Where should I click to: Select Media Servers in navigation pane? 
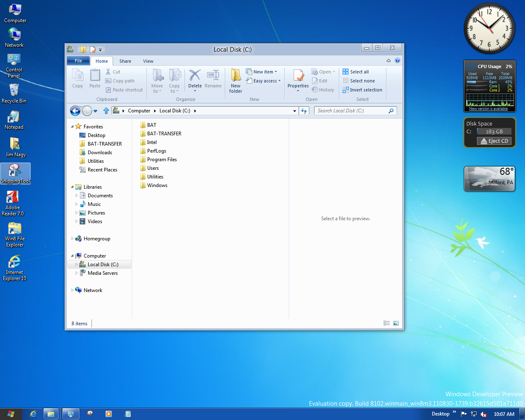click(x=99, y=273)
